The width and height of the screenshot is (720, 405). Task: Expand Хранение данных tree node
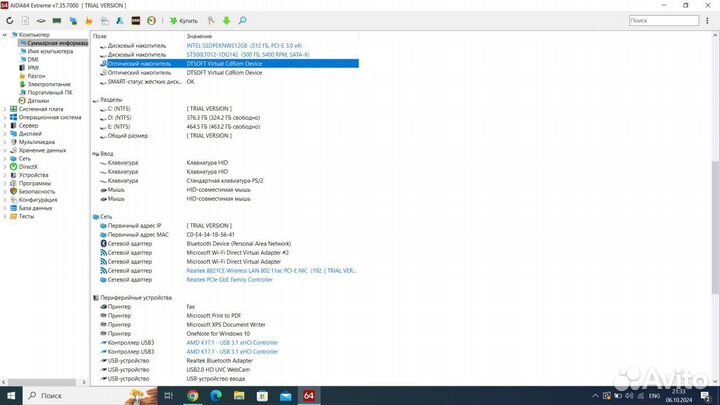tap(5, 151)
